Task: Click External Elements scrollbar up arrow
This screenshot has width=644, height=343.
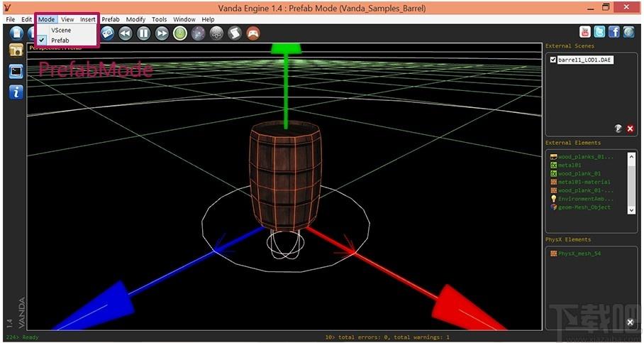Action: pyautogui.click(x=631, y=156)
